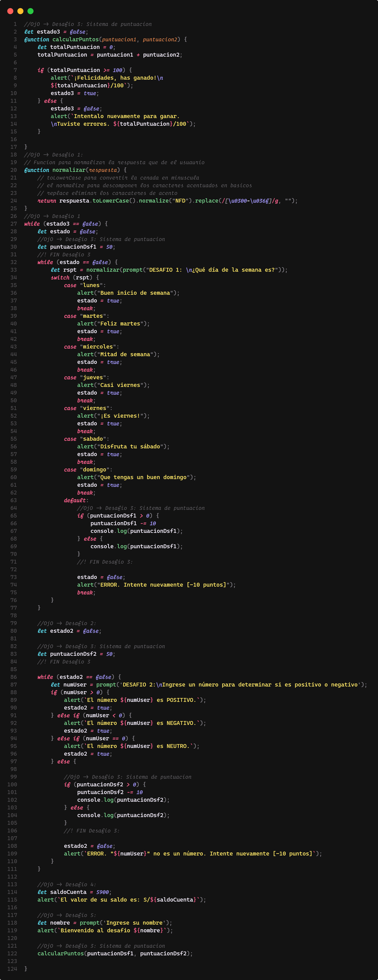The height and width of the screenshot is (980, 378).
Task: Click alert "Casi viernes"
Action: (114, 385)
